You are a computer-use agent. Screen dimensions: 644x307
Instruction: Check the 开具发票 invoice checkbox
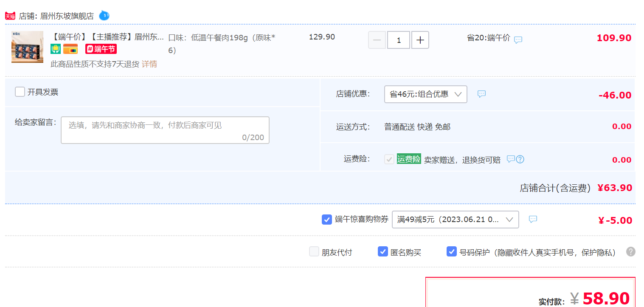pyautogui.click(x=20, y=92)
